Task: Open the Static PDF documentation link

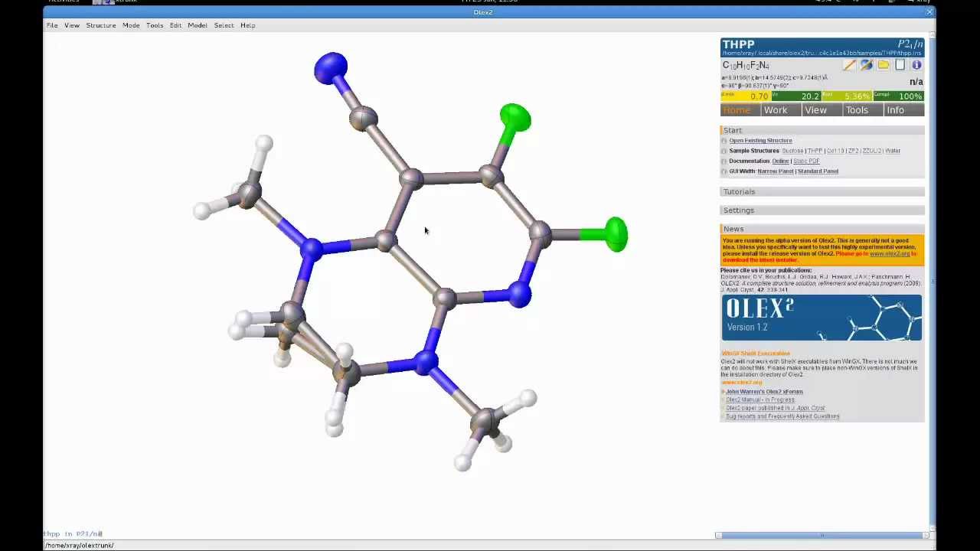Action: pos(806,161)
